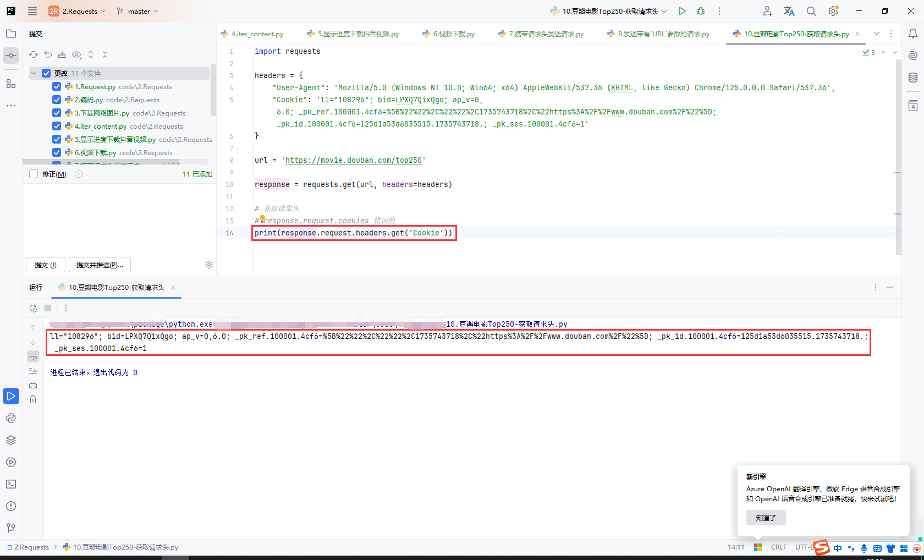Open more tool windows ellipsis in left sidebar
Viewport: 924px width, 560px height.
pyautogui.click(x=11, y=106)
